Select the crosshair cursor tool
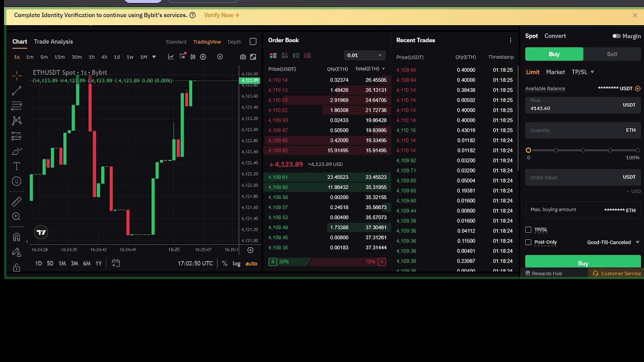This screenshot has width=644, height=362. point(17,76)
